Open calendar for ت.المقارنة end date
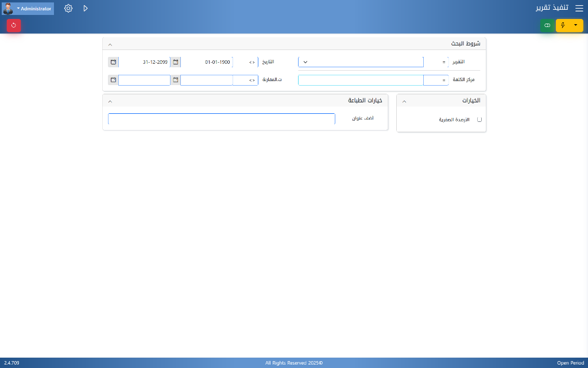 (113, 80)
